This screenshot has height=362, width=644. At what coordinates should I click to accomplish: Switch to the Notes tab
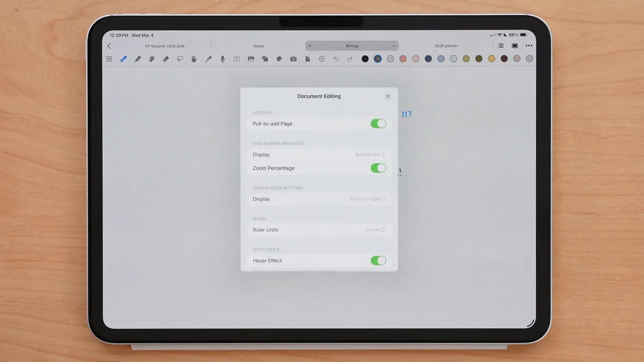pos(259,46)
